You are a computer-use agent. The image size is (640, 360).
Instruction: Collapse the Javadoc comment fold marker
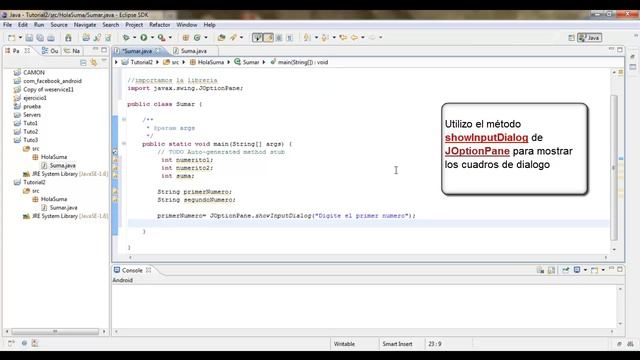(x=124, y=120)
